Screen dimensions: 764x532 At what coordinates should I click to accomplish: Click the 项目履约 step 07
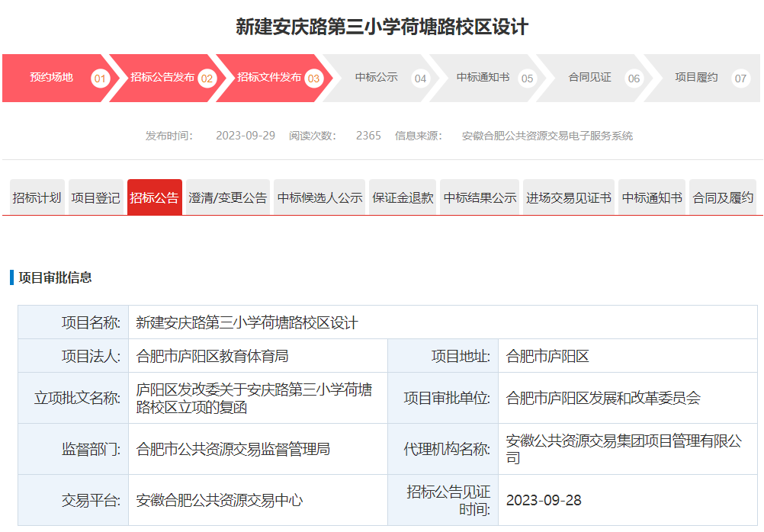click(x=702, y=78)
